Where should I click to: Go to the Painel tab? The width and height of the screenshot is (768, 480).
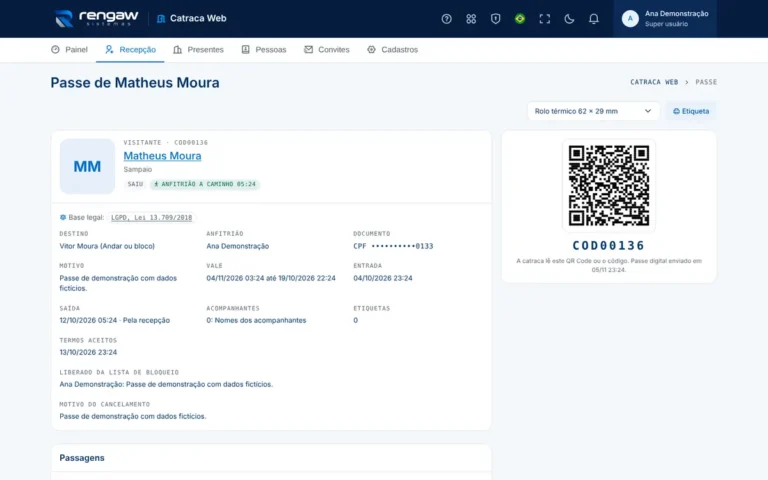69,49
